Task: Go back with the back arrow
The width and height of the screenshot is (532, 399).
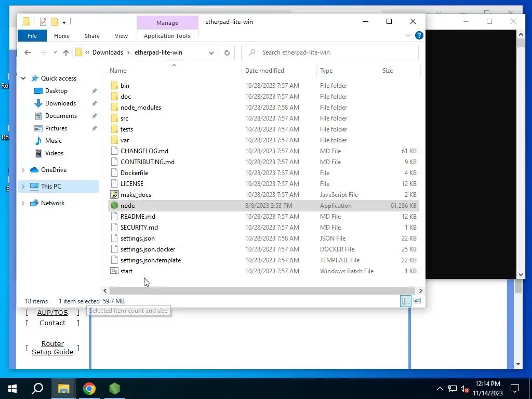Action: click(28, 52)
